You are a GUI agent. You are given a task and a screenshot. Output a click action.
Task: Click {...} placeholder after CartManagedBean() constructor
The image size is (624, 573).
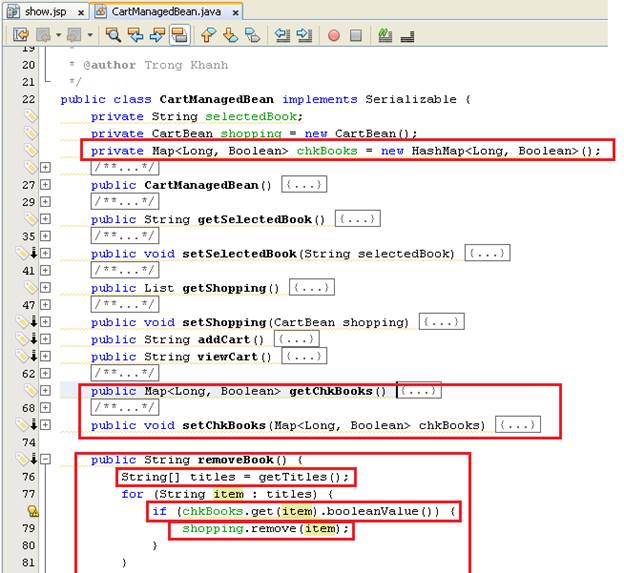click(304, 185)
